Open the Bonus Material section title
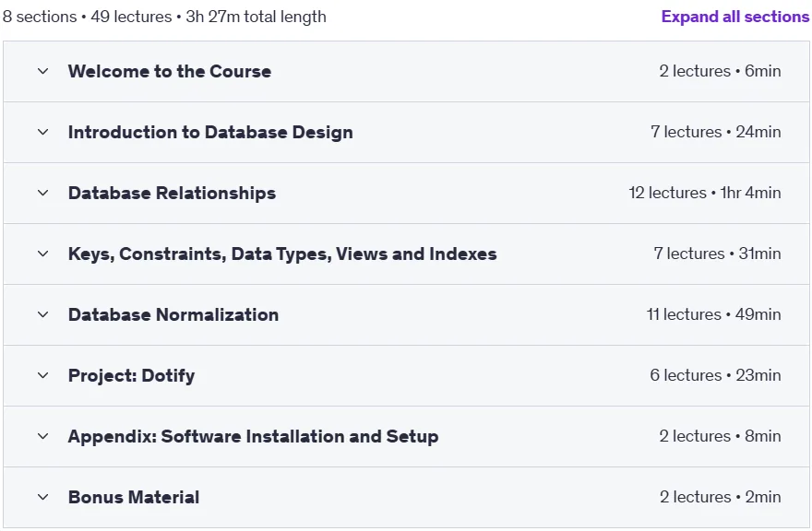Screen dimensions: 812x531 134,498
